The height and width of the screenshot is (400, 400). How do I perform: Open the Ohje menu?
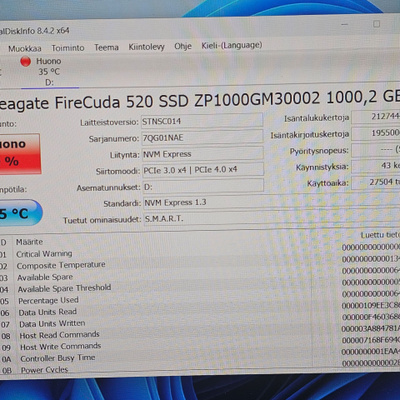pyautogui.click(x=183, y=46)
